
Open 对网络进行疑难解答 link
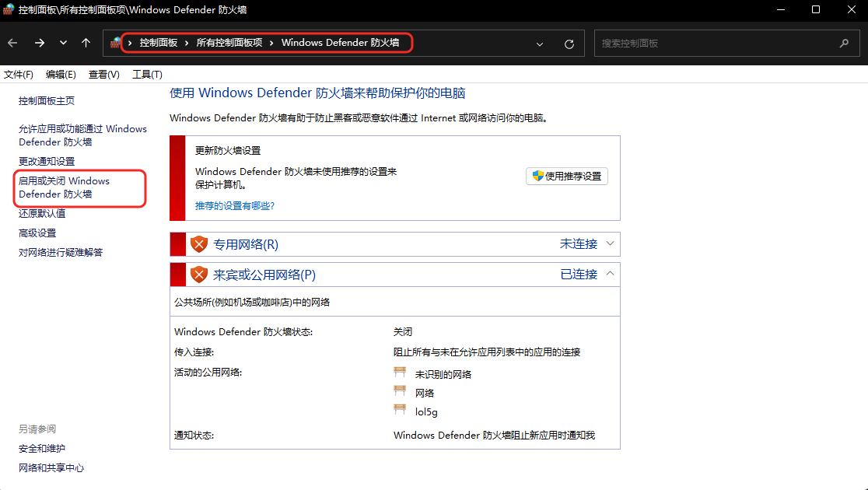(x=61, y=253)
